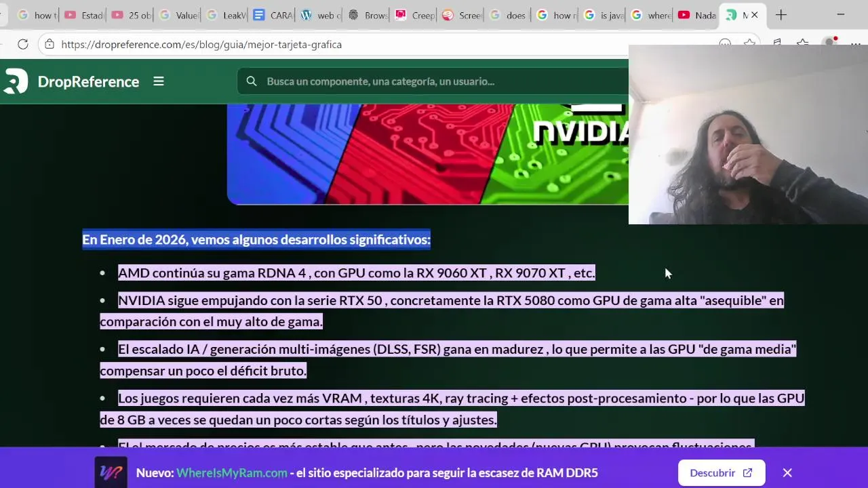Click the site info icon beside the URL
868x488 pixels.
click(x=49, y=44)
